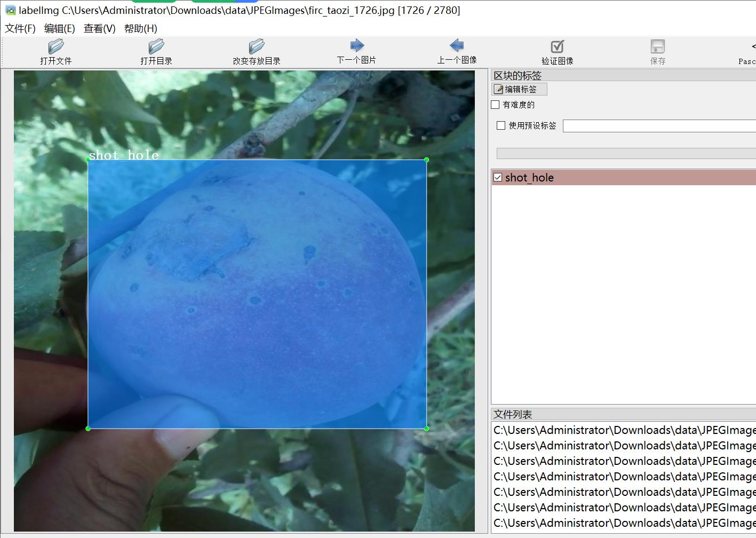Click the Open Directory (打开目录) folder icon
This screenshot has height=538, width=756.
[x=156, y=46]
